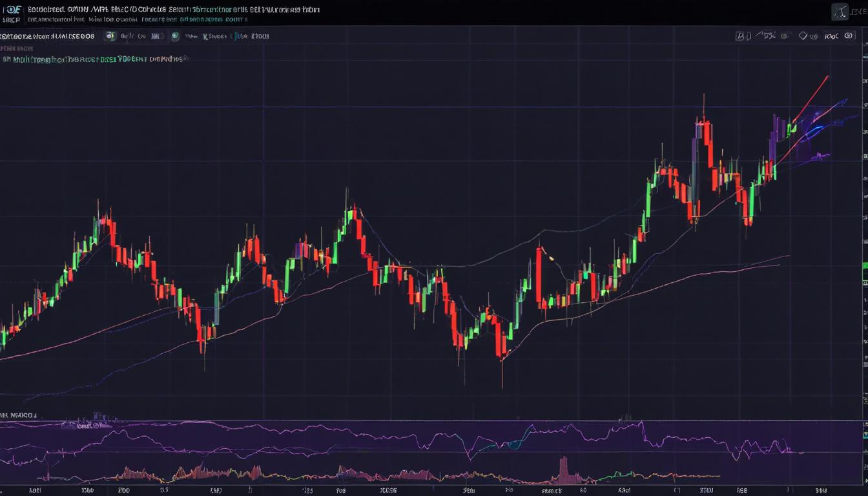
Task: Click the platform logo in the top-left corner
Action: (13, 10)
